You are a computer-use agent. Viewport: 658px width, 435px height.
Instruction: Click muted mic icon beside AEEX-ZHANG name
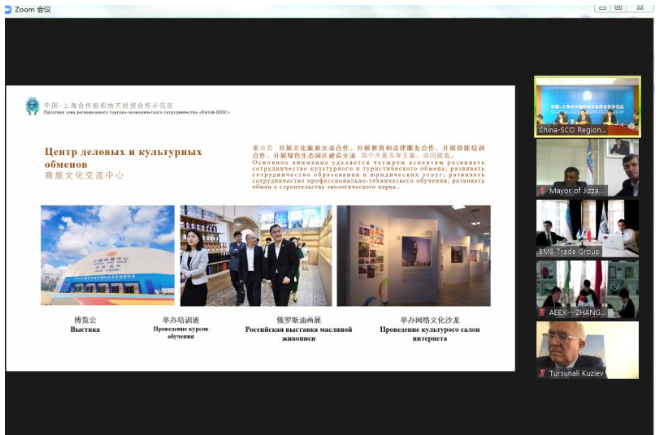tap(543, 312)
